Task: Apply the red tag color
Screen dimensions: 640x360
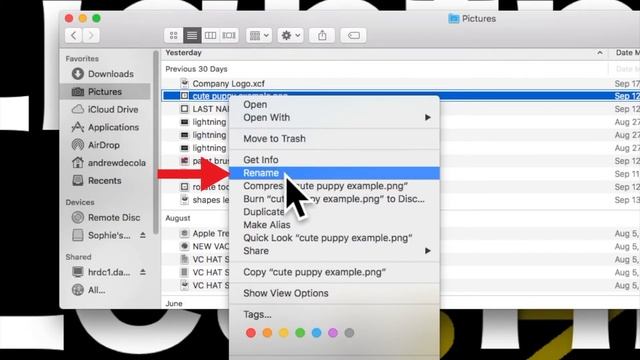Action: [251, 333]
